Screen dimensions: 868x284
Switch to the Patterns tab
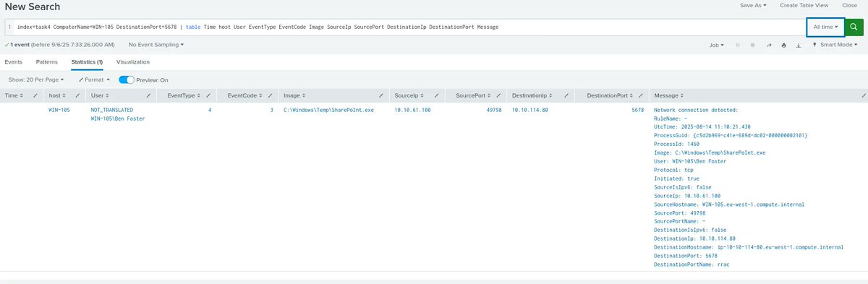[x=46, y=62]
